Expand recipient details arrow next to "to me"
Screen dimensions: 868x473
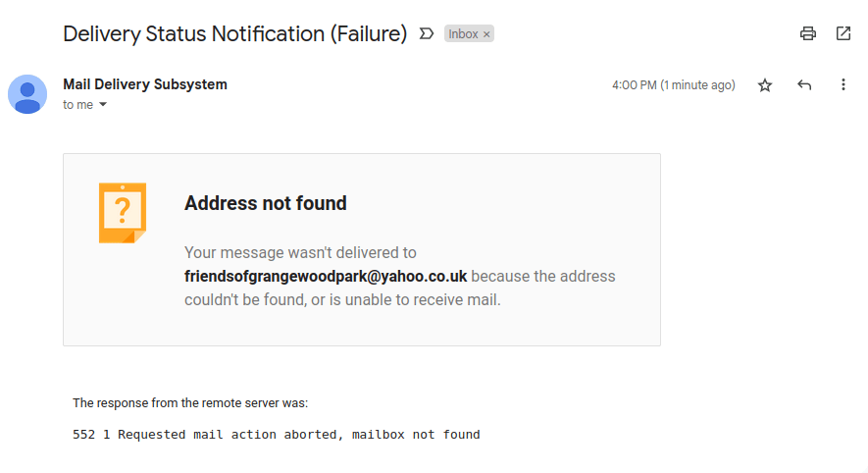click(103, 105)
